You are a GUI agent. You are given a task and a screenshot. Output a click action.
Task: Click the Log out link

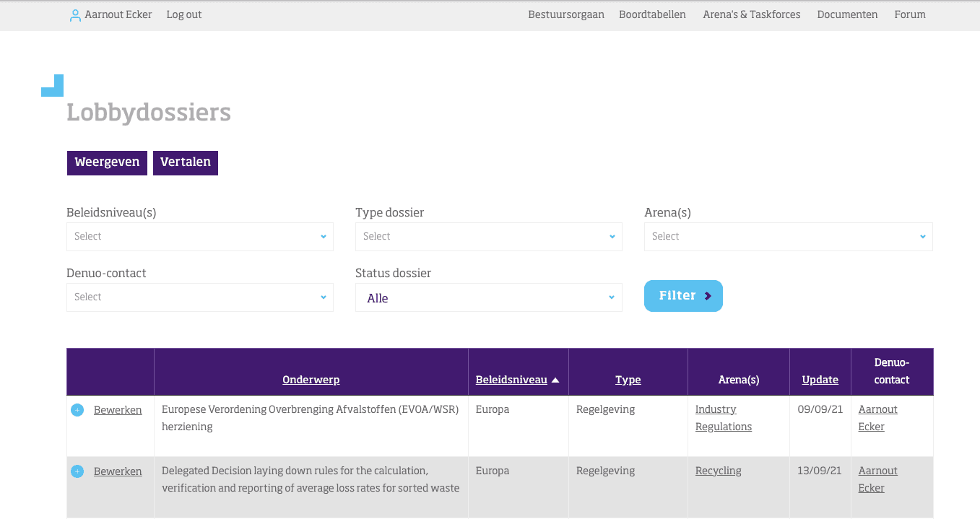[184, 14]
